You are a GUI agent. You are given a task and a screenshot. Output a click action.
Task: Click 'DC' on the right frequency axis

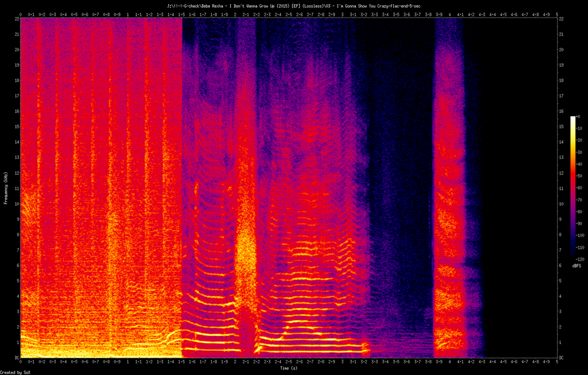[x=561, y=358]
